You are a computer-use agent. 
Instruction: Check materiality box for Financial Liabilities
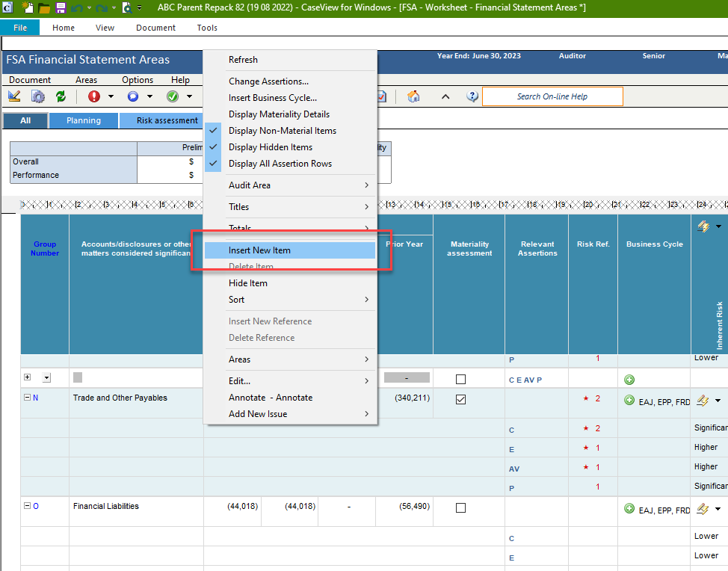click(460, 508)
